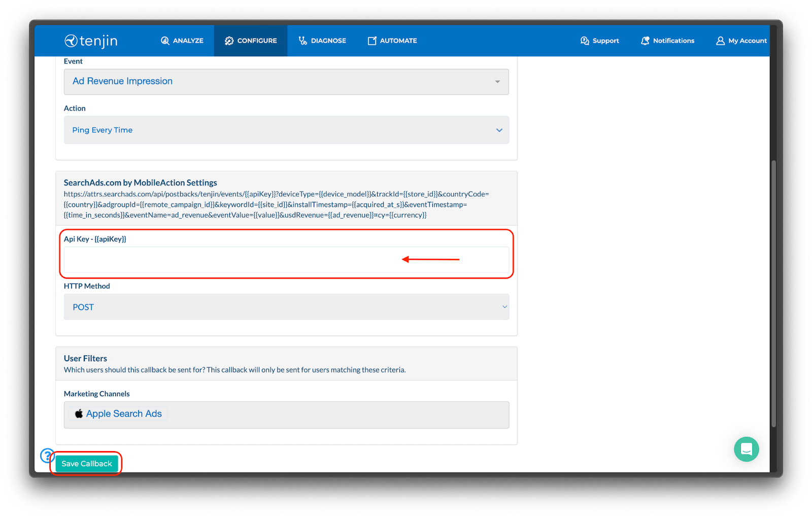812x516 pixels.
Task: Open the ANALYZE menu
Action: point(182,41)
